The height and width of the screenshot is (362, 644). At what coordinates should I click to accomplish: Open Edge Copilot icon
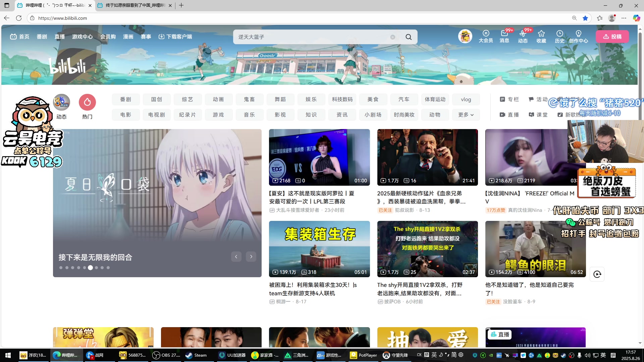(x=636, y=18)
